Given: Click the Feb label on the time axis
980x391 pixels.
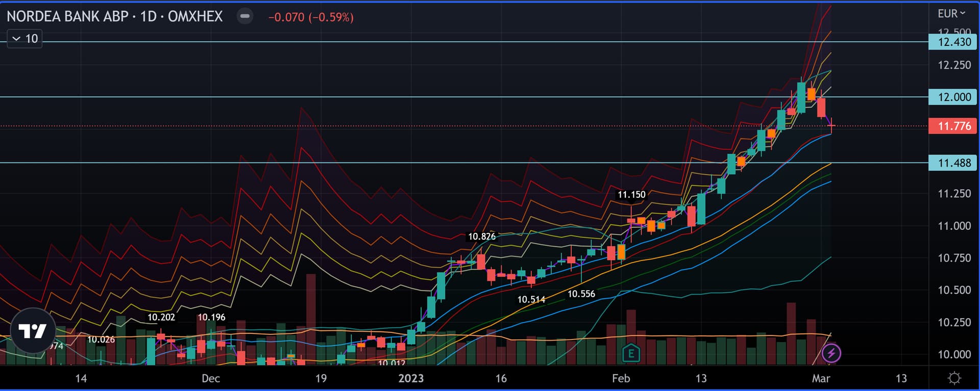Looking at the screenshot, I should pos(621,378).
